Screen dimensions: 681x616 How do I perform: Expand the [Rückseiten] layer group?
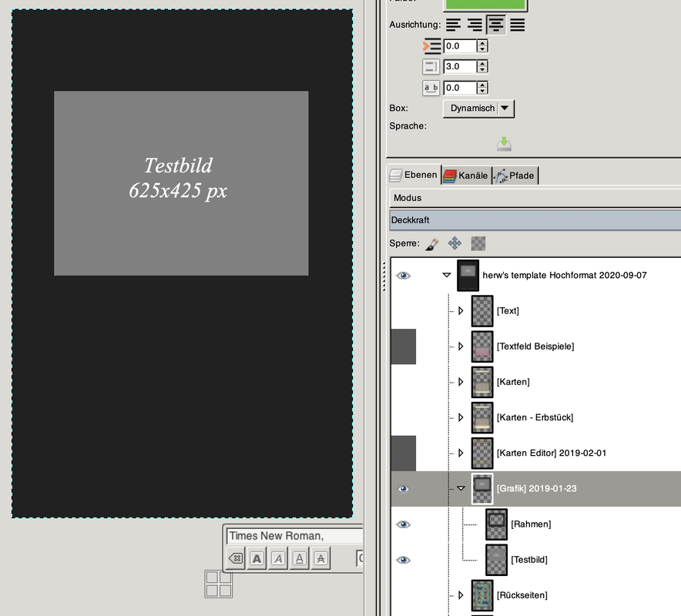click(461, 595)
